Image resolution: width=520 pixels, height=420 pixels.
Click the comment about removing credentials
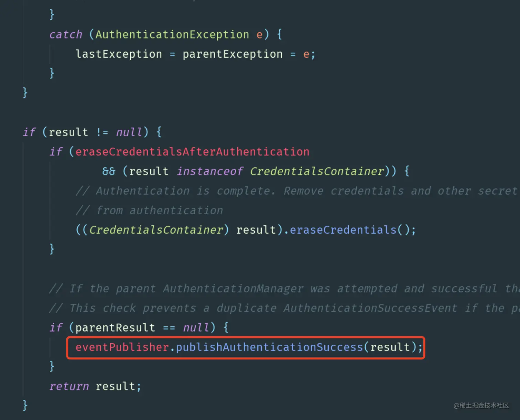click(x=296, y=191)
